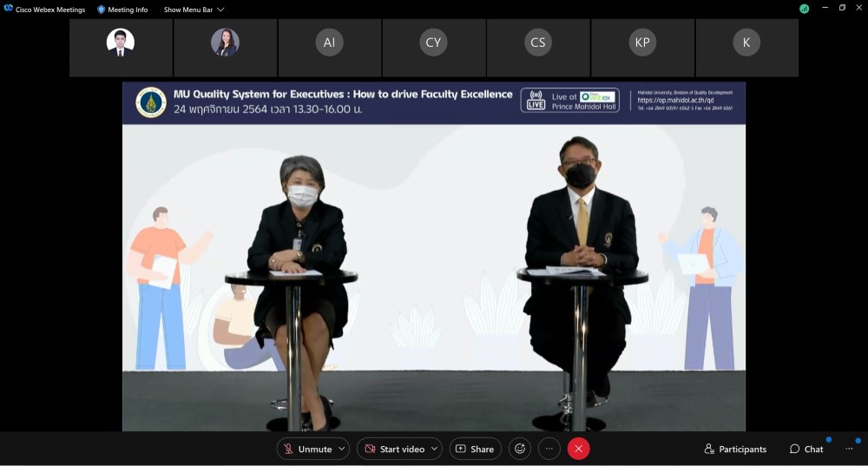Click the Share content button
868x466 pixels.
tap(475, 449)
